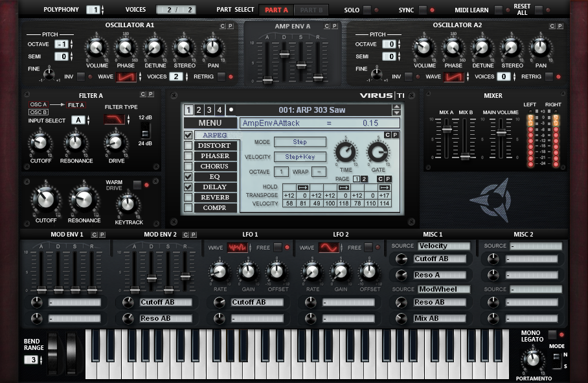The image size is (588, 383).
Task: Click the pitch bend wheel
Action: click(x=53, y=353)
